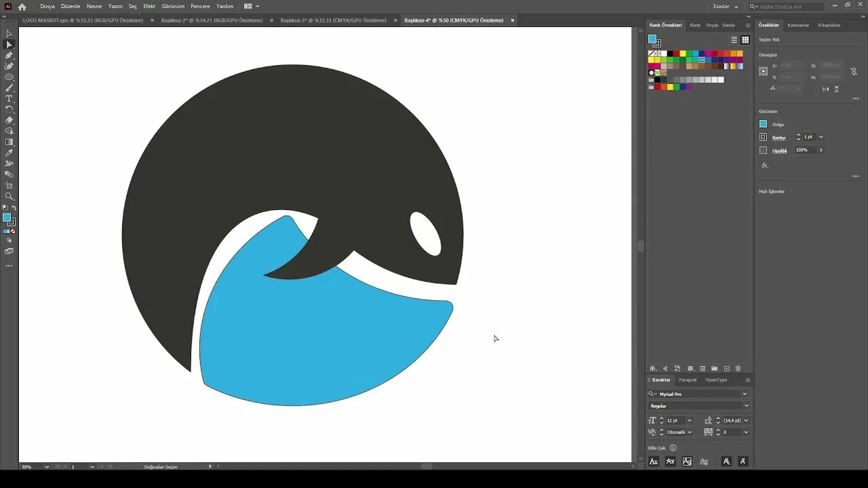The width and height of the screenshot is (868, 488).
Task: Expand Kontur stroke weight 1 pt dropdown
Action: [821, 137]
